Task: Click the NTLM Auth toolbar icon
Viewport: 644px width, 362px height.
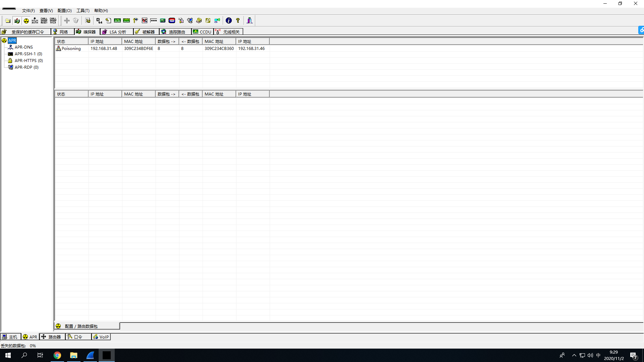Action: tap(35, 21)
